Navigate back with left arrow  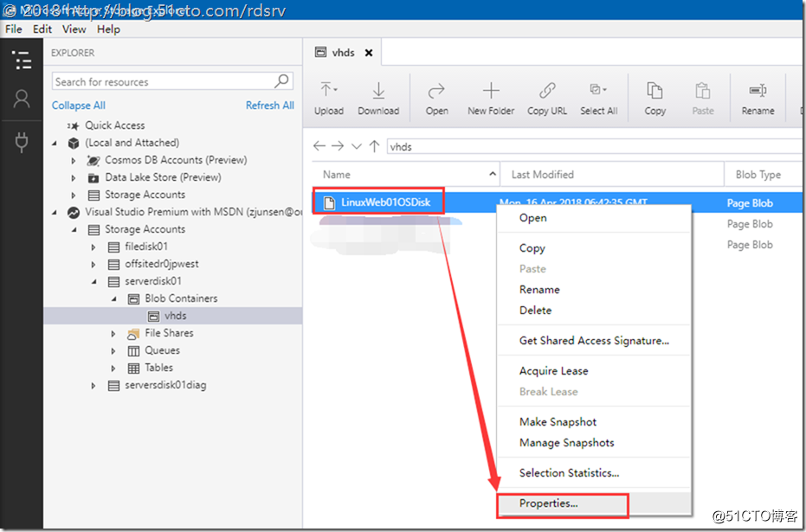point(319,146)
